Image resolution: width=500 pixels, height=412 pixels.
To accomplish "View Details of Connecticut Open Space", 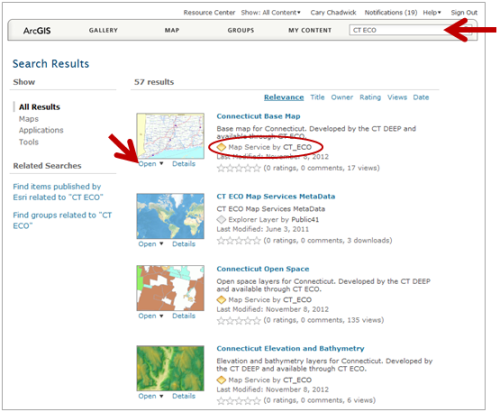I will point(184,316).
